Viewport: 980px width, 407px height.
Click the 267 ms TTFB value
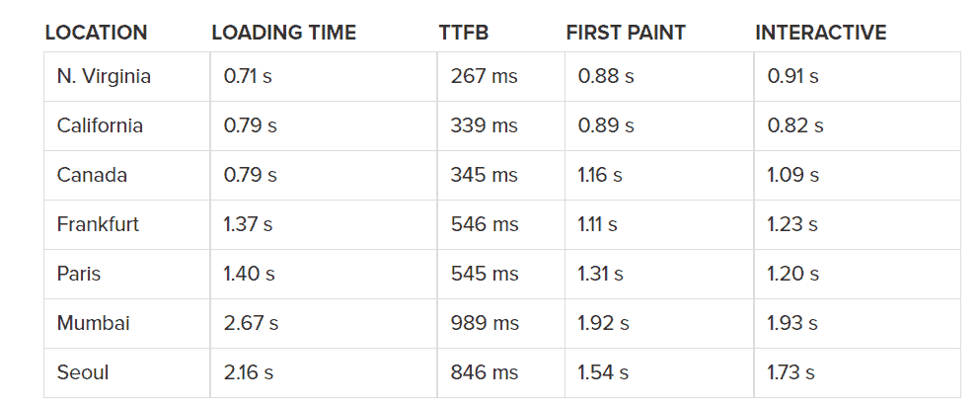coord(484,76)
